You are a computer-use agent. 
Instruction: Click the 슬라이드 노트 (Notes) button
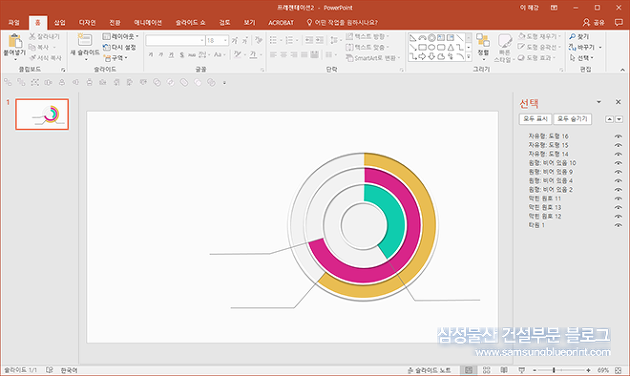click(x=429, y=370)
